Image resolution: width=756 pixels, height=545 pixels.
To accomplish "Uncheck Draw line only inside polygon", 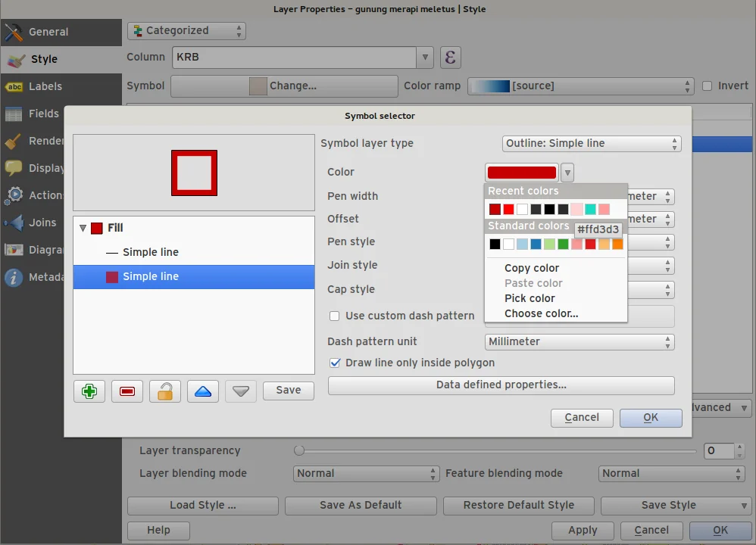I will coord(335,363).
